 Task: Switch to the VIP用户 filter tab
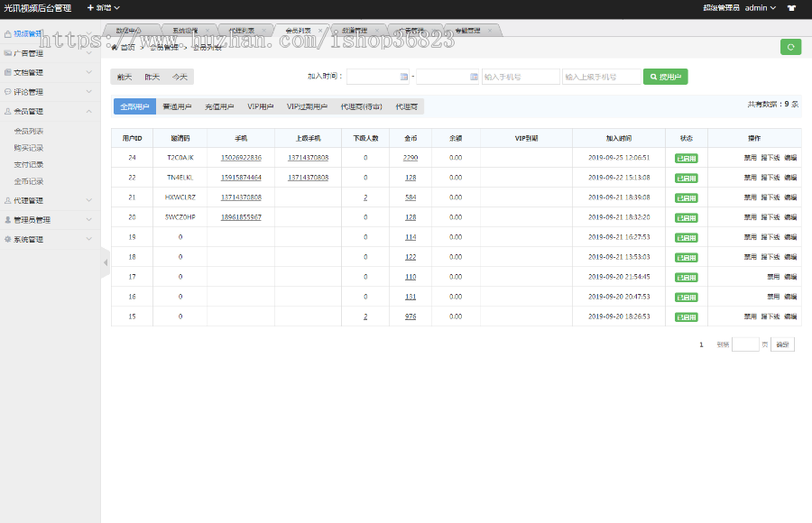click(x=260, y=106)
